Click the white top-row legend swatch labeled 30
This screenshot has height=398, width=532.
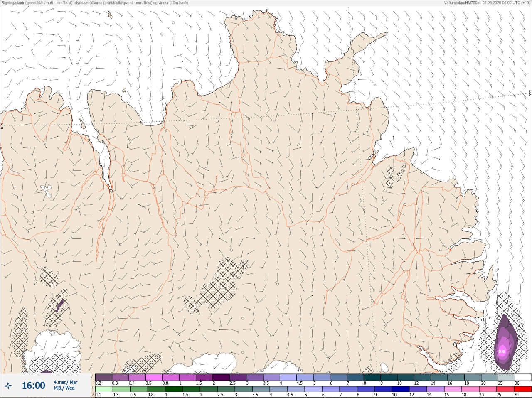pos(523,377)
